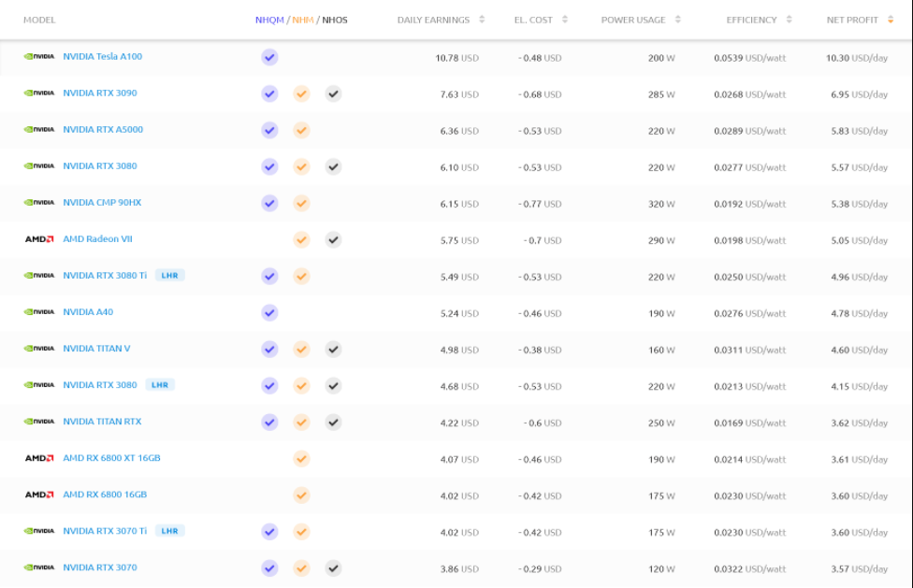Sort by Daily Earnings column arrows

[482, 20]
